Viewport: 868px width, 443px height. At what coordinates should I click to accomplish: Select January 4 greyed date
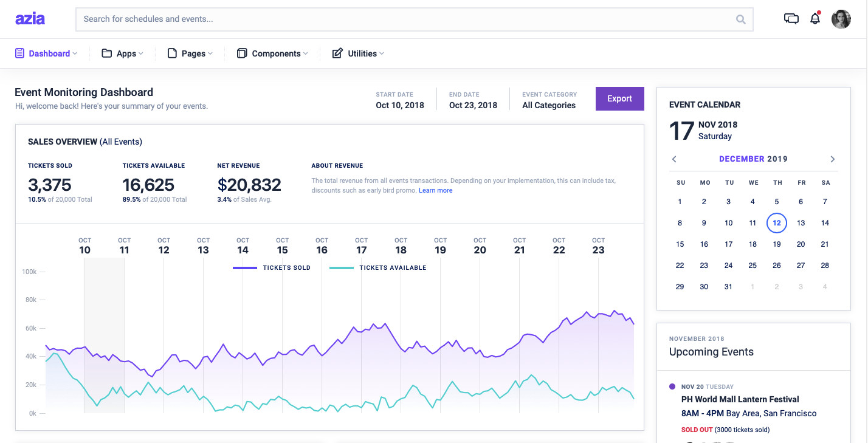pyautogui.click(x=825, y=287)
